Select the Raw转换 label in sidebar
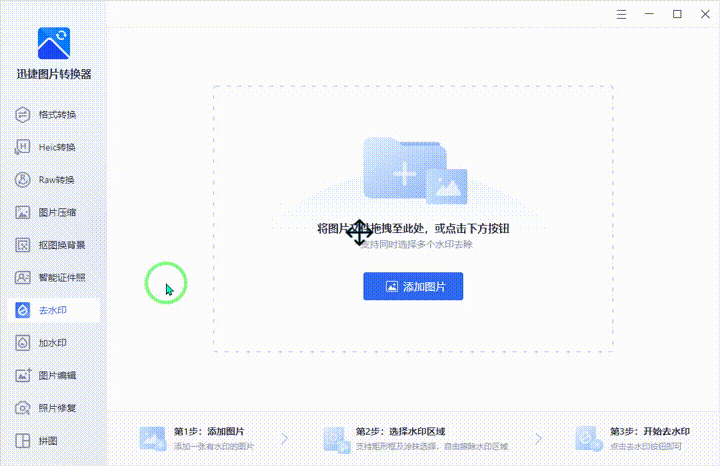Viewport: 720px width, 466px height. click(x=56, y=180)
